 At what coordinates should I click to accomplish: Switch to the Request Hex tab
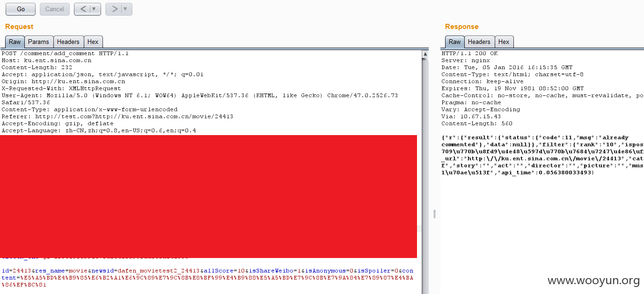[93, 42]
